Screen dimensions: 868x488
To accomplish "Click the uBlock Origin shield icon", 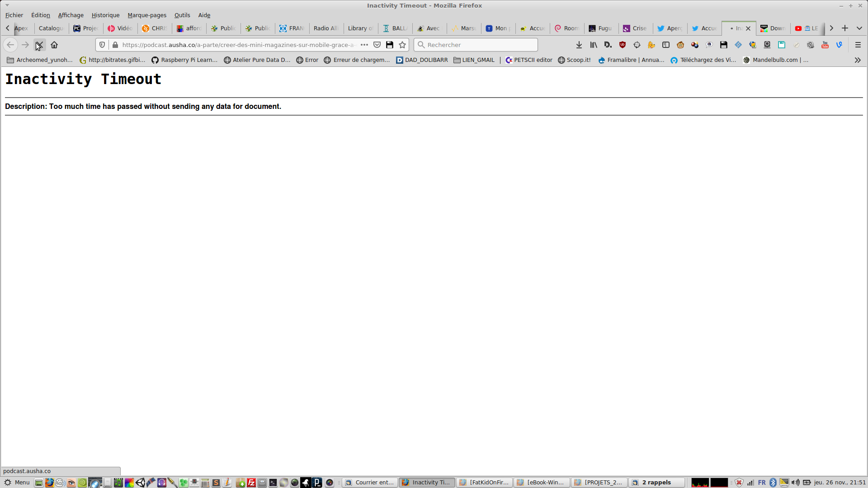I will coord(622,45).
